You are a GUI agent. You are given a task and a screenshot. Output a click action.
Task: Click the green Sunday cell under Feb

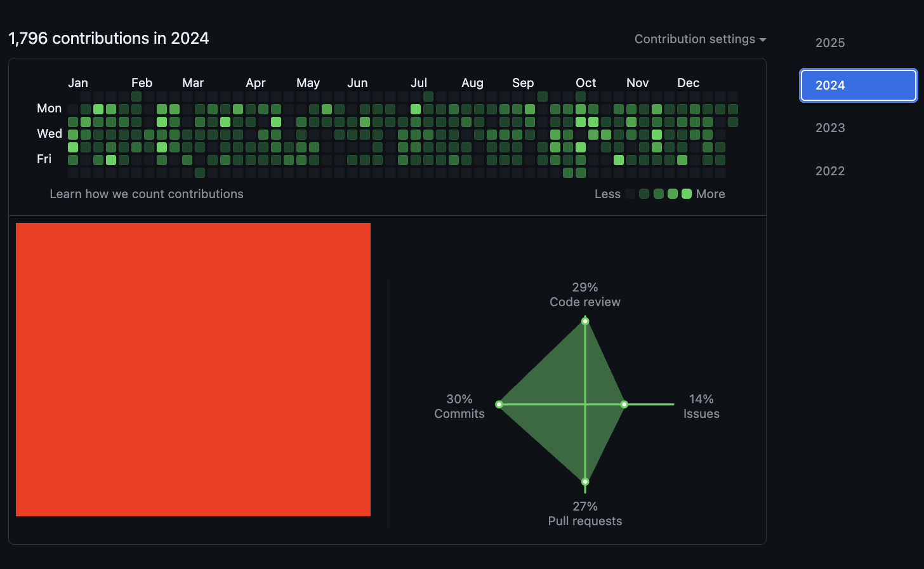point(136,97)
